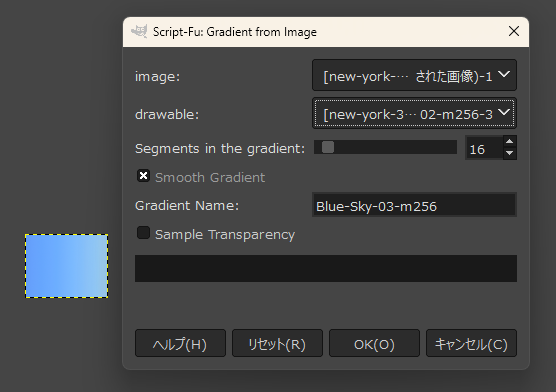Click the "Gradient Name:" label
The width and height of the screenshot is (556, 392).
(187, 205)
